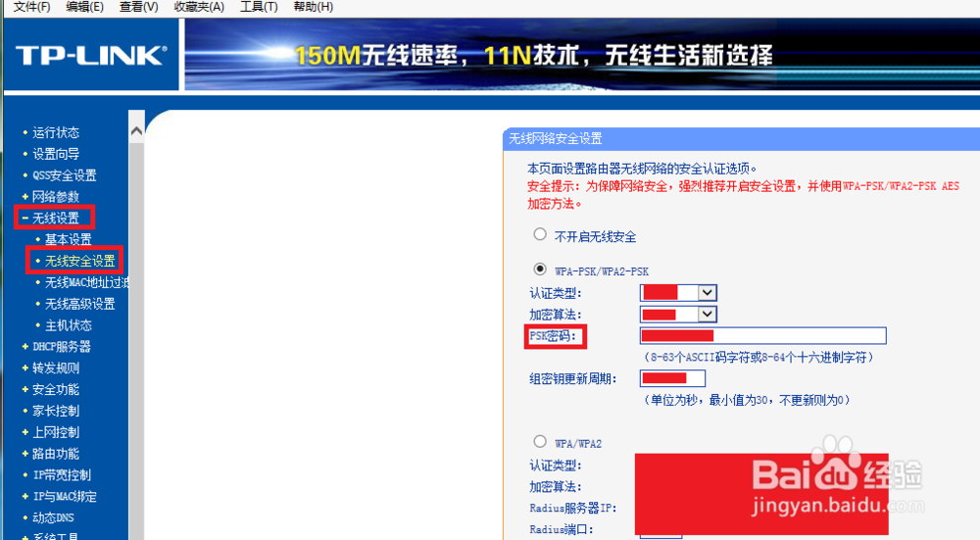Click the Radius服务器IP label

tap(572, 508)
